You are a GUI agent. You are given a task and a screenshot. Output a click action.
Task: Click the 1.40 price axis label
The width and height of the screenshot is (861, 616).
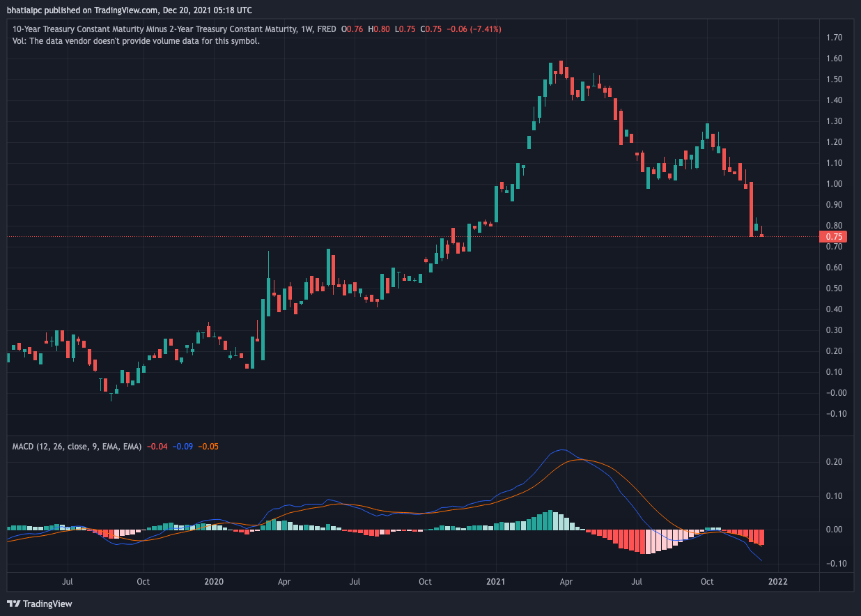(834, 100)
